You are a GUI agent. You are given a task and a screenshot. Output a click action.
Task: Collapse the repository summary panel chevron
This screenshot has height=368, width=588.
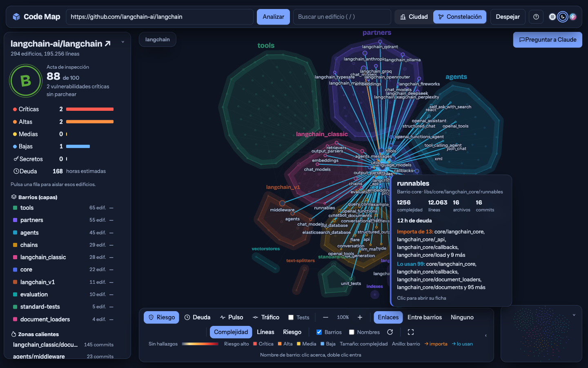(122, 42)
